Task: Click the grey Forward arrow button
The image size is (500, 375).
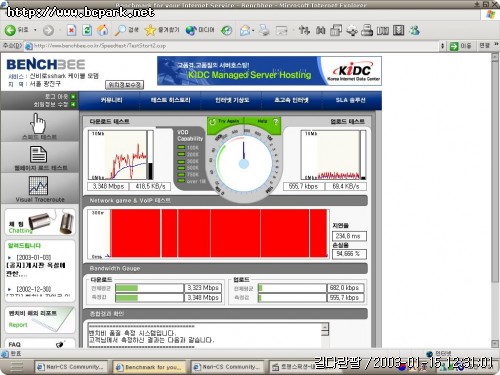Action: 48,30
